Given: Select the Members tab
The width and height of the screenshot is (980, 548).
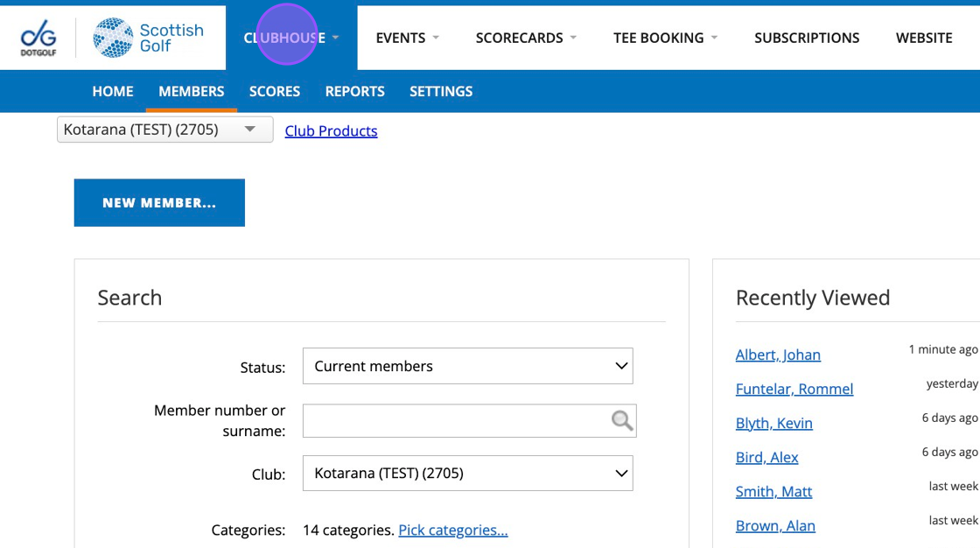Looking at the screenshot, I should tap(192, 91).
